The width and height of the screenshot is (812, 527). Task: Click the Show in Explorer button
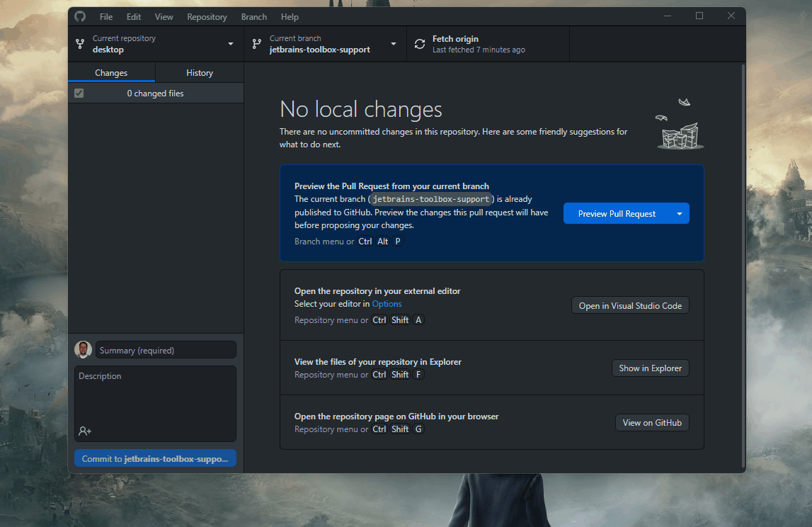coord(650,368)
